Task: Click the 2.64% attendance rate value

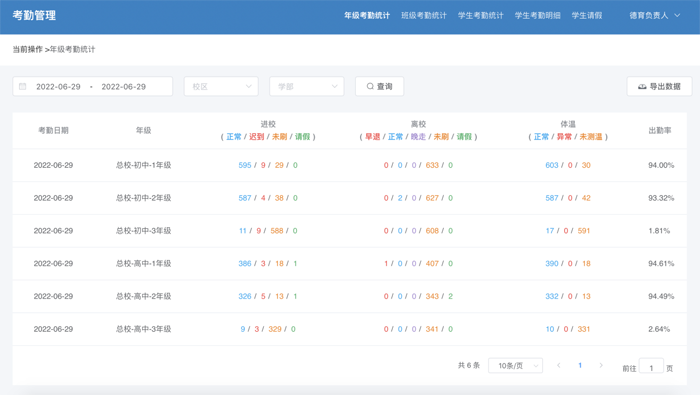Action: (659, 329)
